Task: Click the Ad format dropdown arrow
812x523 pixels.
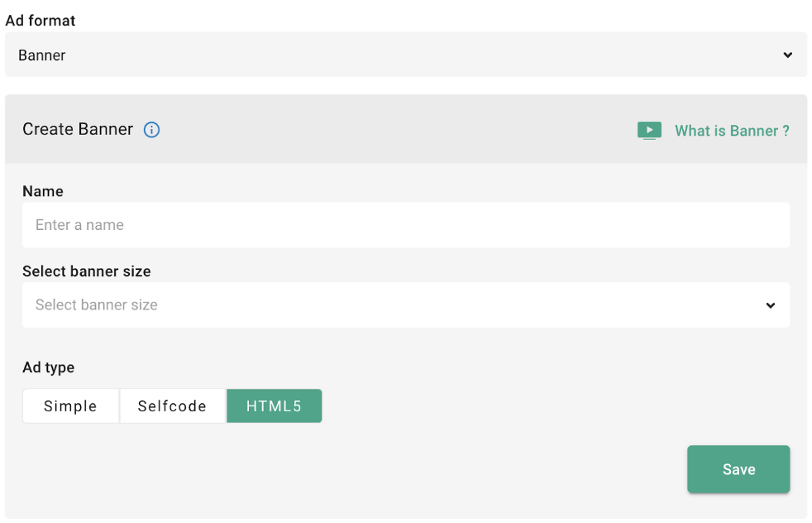Action: click(x=787, y=55)
